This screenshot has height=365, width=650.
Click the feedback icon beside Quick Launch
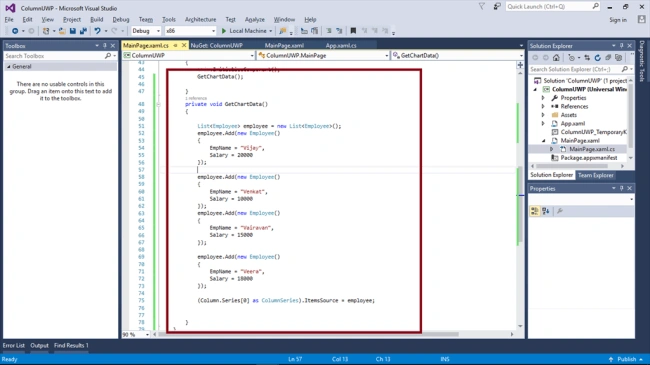(497, 7)
